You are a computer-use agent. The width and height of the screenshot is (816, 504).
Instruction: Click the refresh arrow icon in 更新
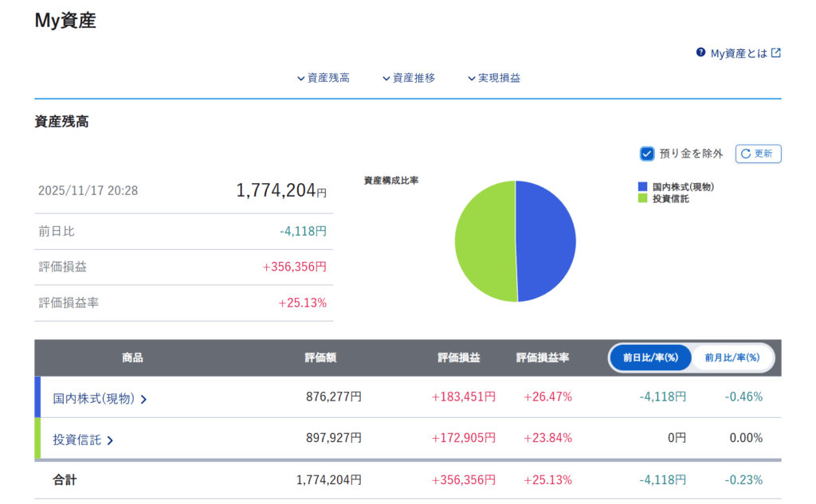(746, 154)
